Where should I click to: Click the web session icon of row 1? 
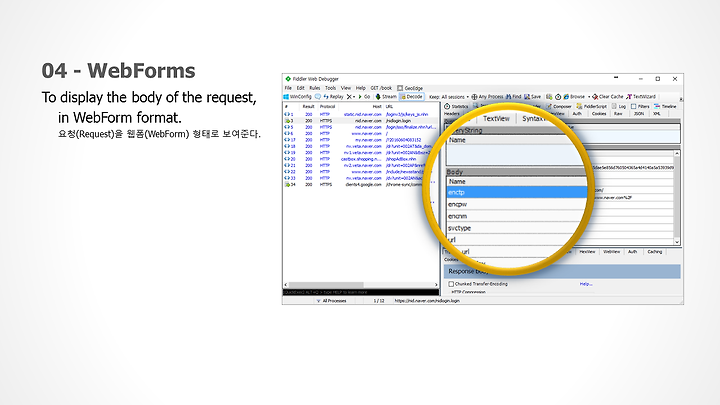coord(287,114)
